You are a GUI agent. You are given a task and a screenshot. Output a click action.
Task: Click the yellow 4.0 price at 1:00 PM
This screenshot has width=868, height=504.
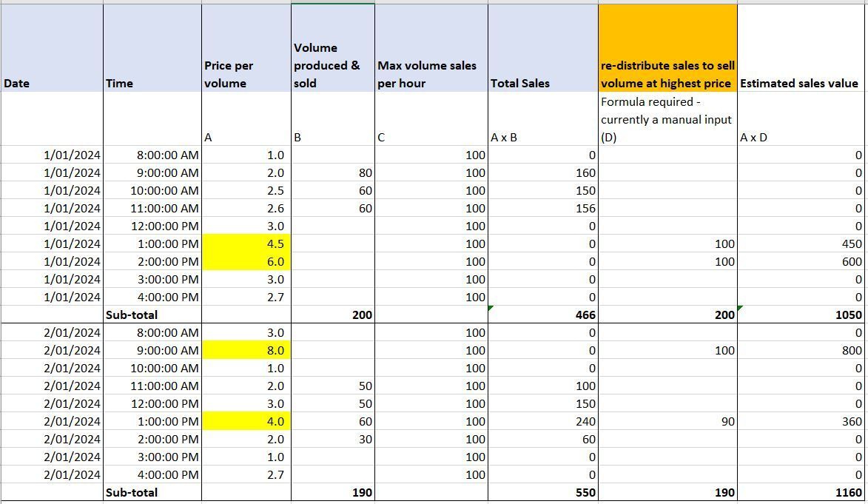tap(248, 421)
